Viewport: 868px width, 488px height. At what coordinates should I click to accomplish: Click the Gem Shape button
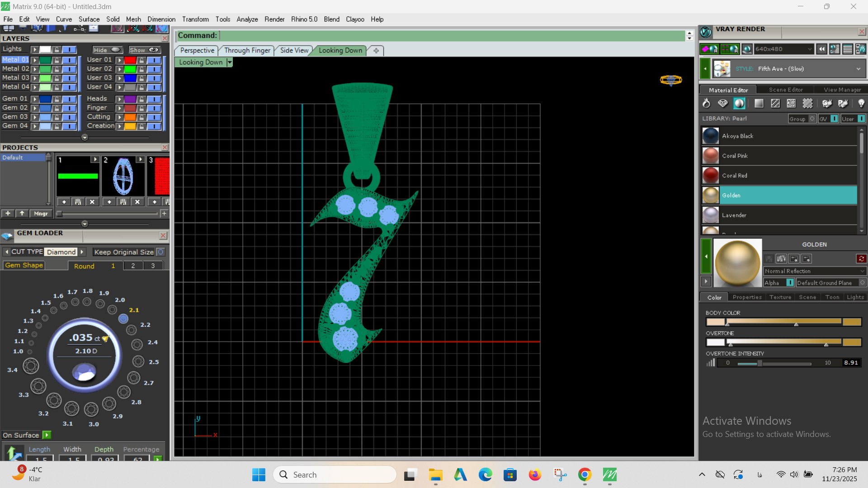click(24, 265)
